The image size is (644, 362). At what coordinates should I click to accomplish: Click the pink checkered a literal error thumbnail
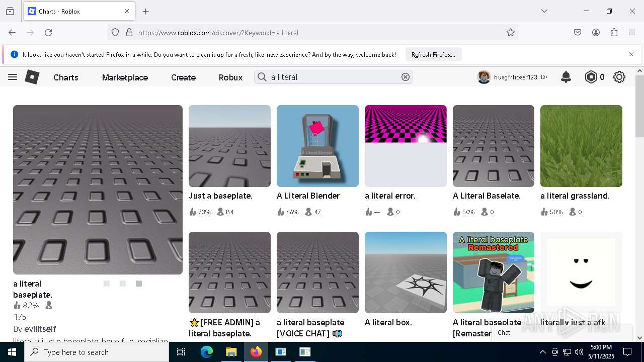coord(406,146)
